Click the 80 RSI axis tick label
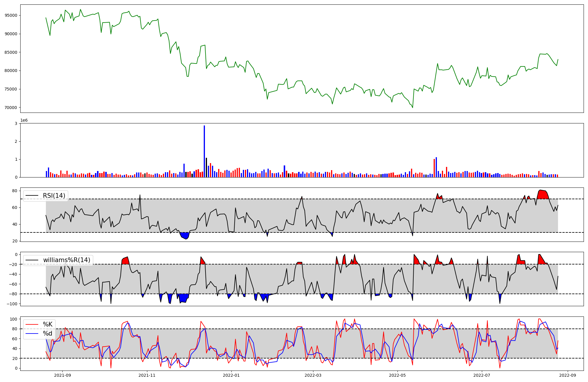This screenshot has height=382, width=588. pos(15,191)
